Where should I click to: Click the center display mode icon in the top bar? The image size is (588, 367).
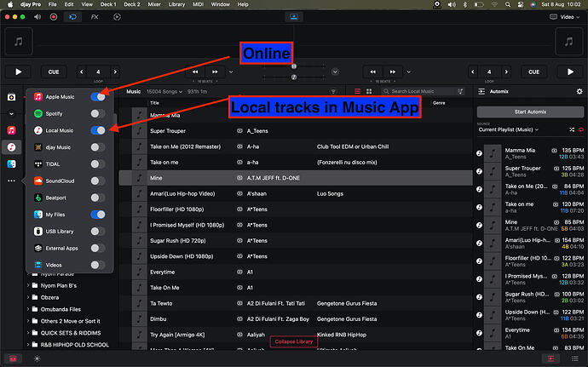tap(294, 17)
